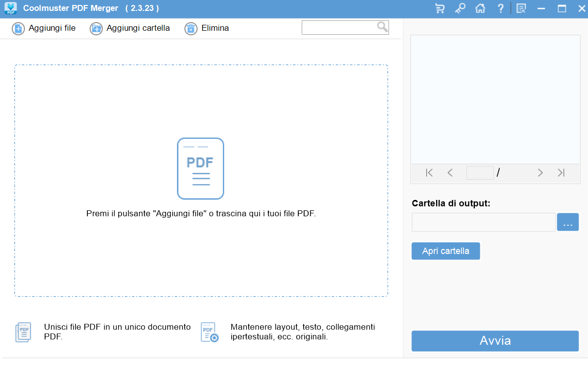This screenshot has width=588, height=377.
Task: Minimize the Coolmuster window
Action: [x=541, y=8]
